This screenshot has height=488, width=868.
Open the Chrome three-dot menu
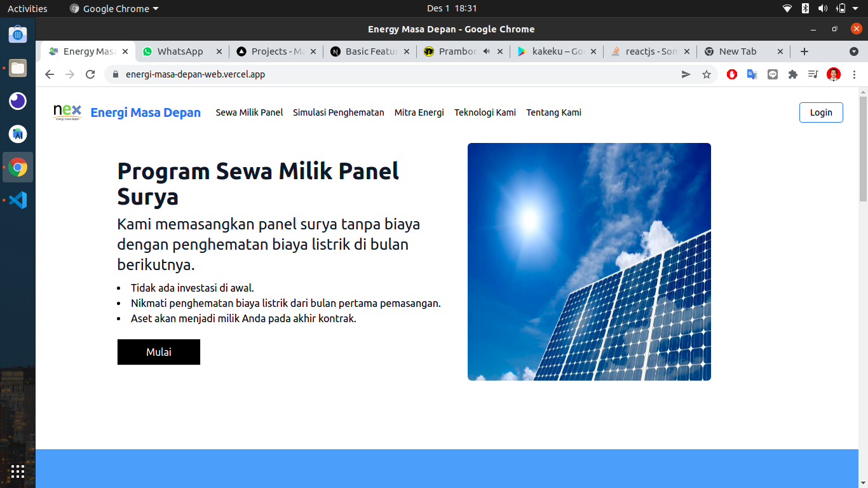click(854, 74)
